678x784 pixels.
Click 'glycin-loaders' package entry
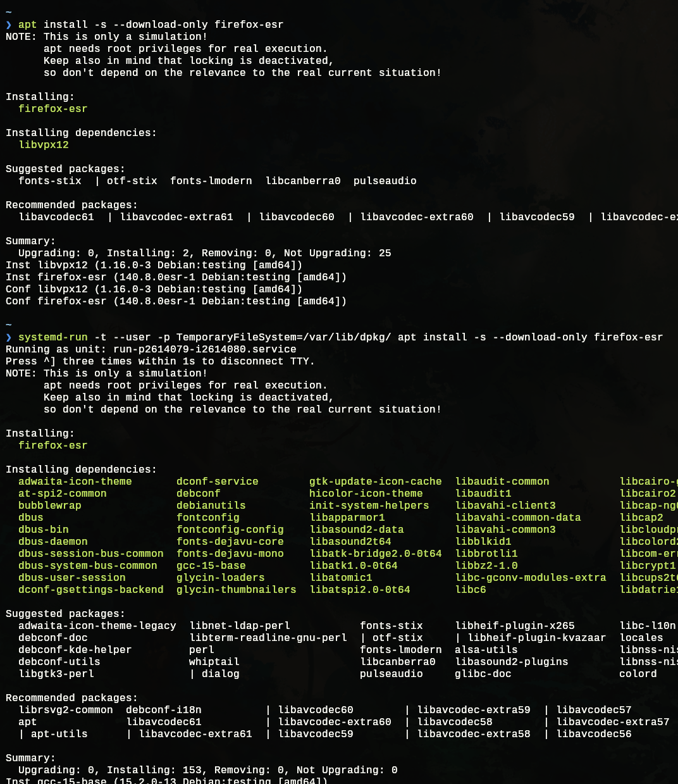pos(221,578)
